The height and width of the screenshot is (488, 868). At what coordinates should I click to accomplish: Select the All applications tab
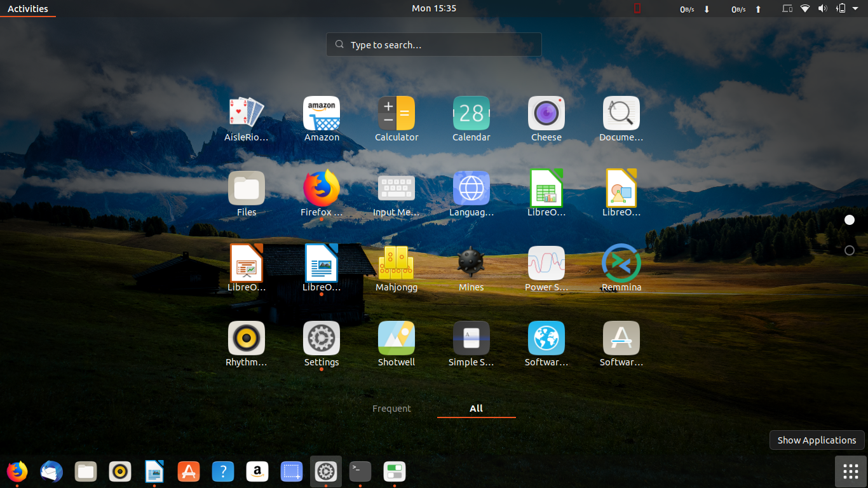point(477,409)
